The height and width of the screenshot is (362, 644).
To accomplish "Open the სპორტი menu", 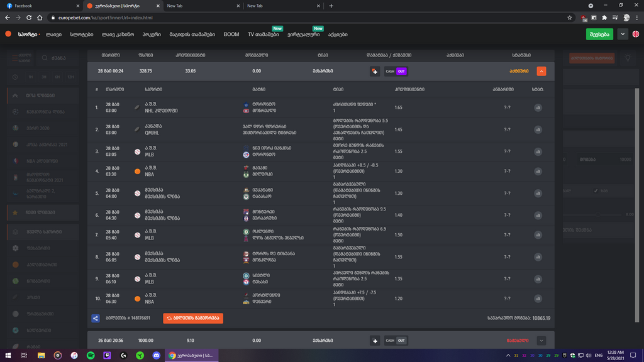I will 28,35.
